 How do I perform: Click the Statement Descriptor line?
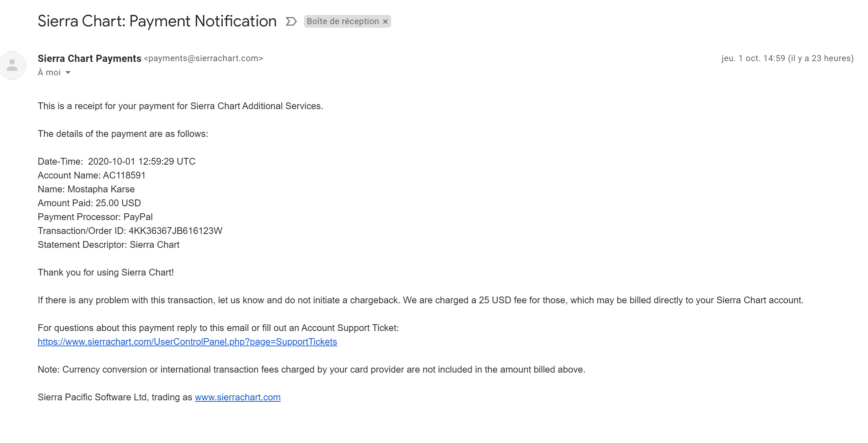[x=108, y=245]
